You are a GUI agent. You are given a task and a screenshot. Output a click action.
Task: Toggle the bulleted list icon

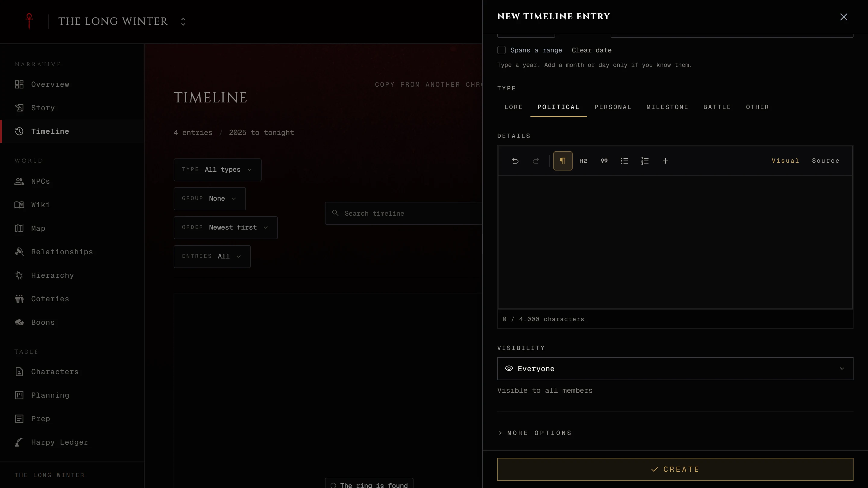click(x=624, y=161)
